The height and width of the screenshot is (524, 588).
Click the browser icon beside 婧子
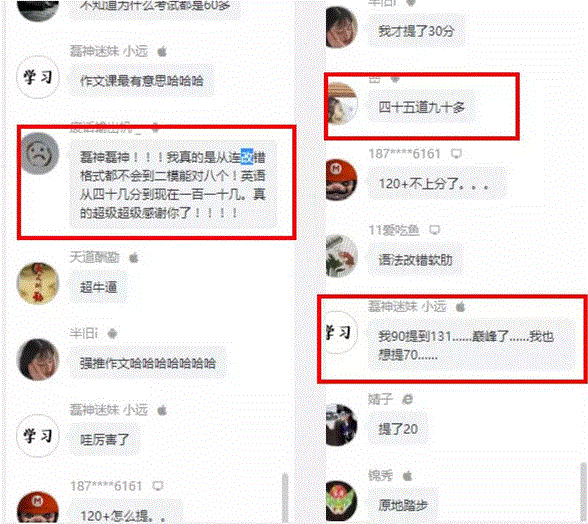click(408, 399)
